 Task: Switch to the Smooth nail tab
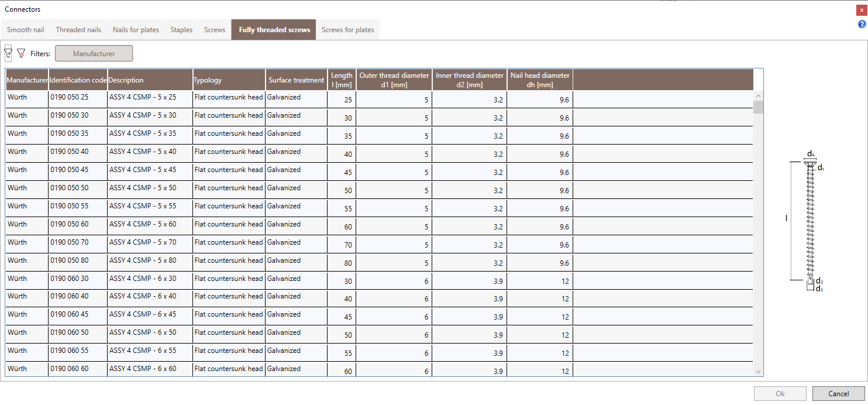point(26,30)
